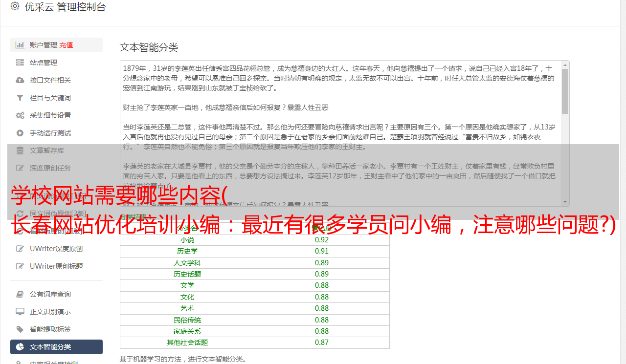Click the 艺术 category cell
The width and height of the screenshot is (626, 364).
pos(187,308)
